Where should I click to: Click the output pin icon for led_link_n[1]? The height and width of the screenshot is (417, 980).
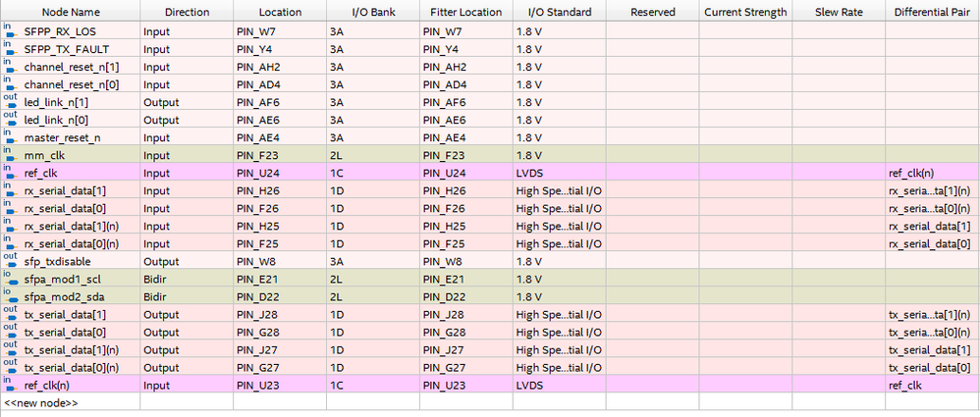click(x=10, y=101)
